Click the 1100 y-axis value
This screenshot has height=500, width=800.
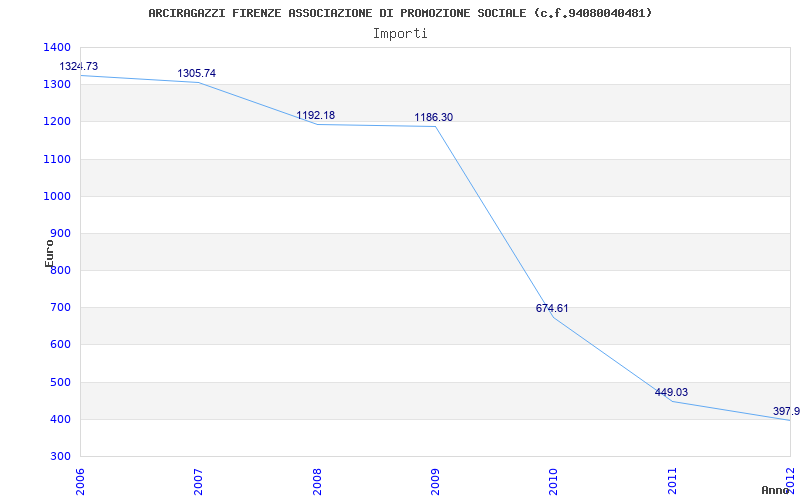click(x=57, y=159)
